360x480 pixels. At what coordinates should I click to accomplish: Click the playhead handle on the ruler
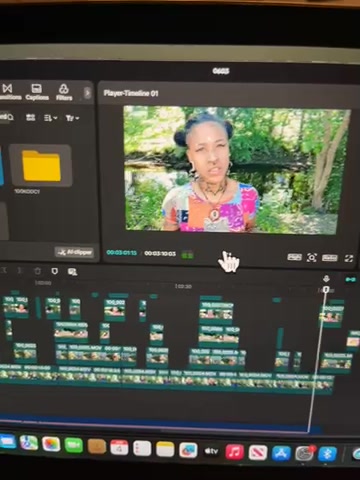click(326, 290)
